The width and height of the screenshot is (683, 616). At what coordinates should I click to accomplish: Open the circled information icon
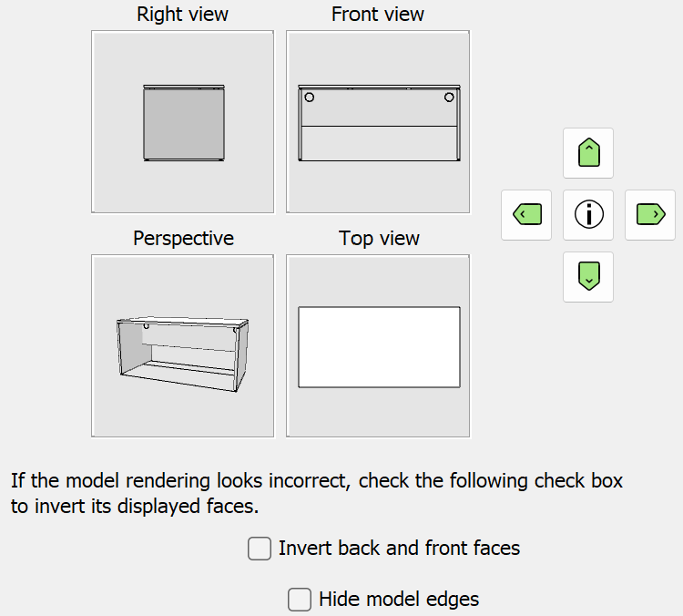tap(588, 215)
